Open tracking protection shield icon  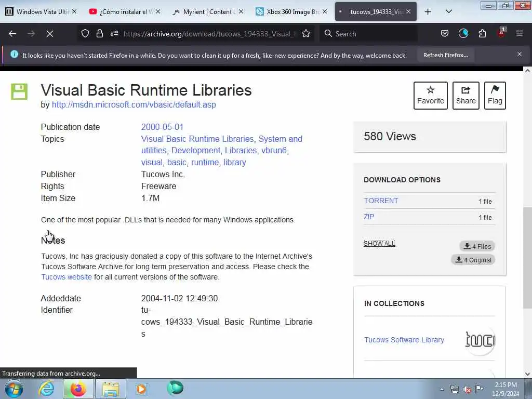[85, 33]
